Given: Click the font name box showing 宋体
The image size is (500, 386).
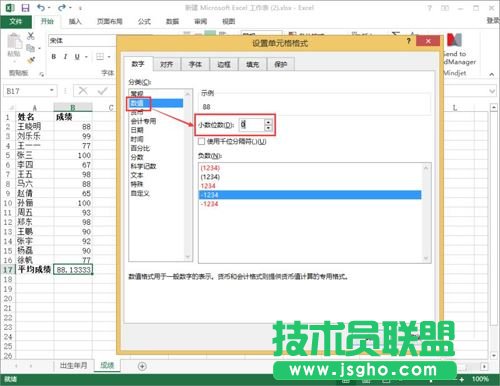Looking at the screenshot, I should 82,41.
